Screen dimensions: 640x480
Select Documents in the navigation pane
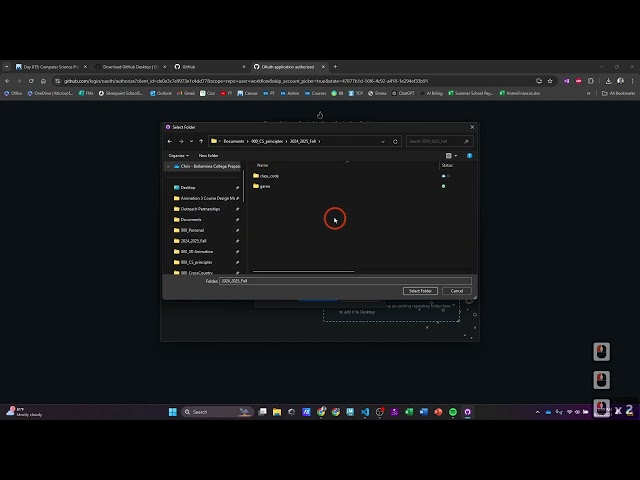(x=187, y=220)
